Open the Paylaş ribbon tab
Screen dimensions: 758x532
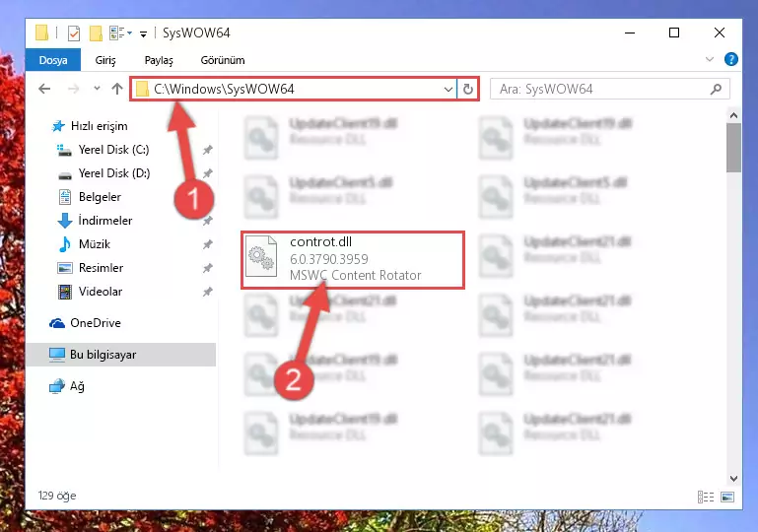click(159, 60)
